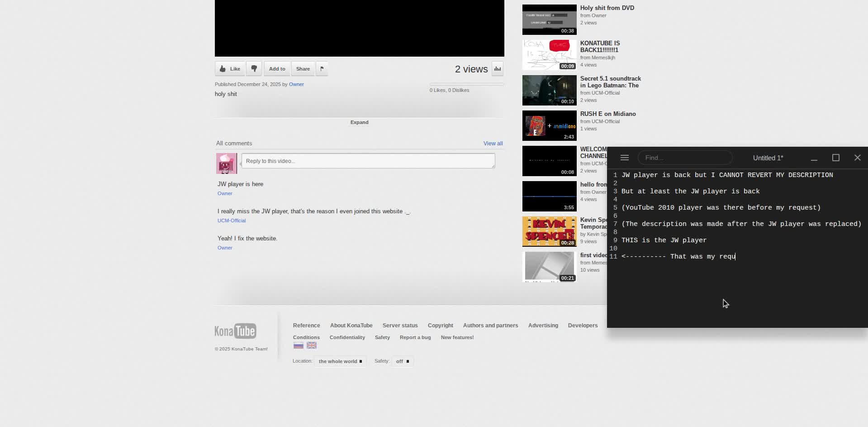
Task: Select the Russian flag language icon
Action: tap(298, 345)
